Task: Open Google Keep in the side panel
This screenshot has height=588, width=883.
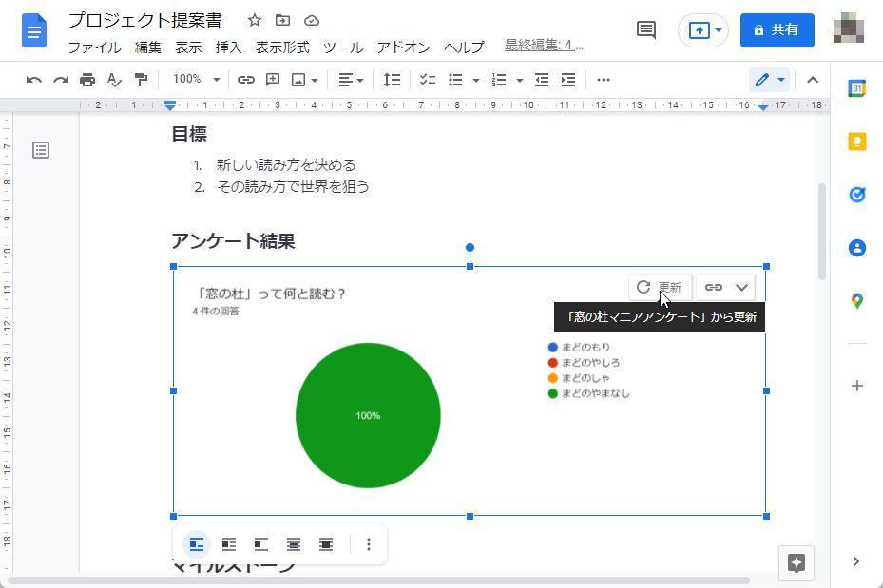Action: [856, 142]
